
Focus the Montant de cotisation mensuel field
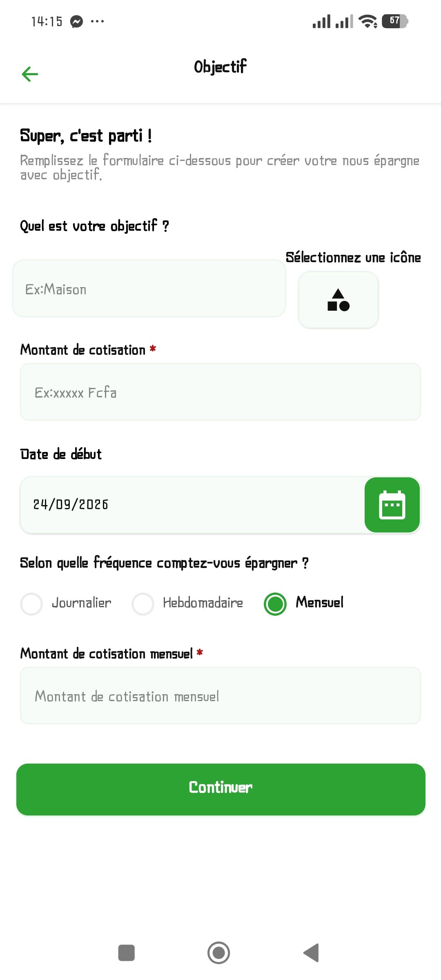[220, 696]
